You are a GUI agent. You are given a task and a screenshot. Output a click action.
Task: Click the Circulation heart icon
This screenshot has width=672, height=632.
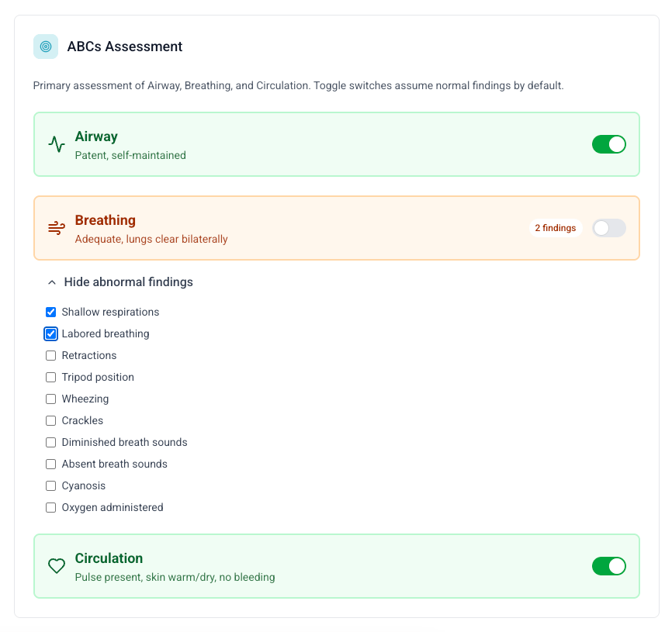coord(56,566)
